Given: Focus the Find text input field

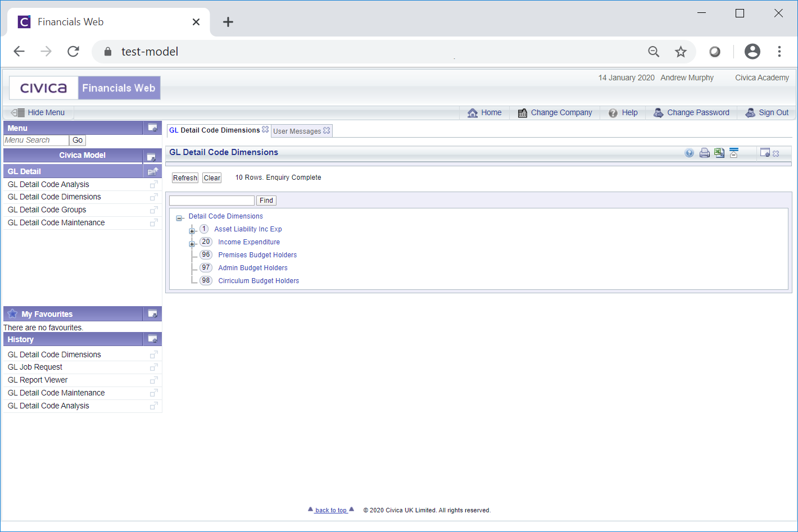Looking at the screenshot, I should point(212,201).
